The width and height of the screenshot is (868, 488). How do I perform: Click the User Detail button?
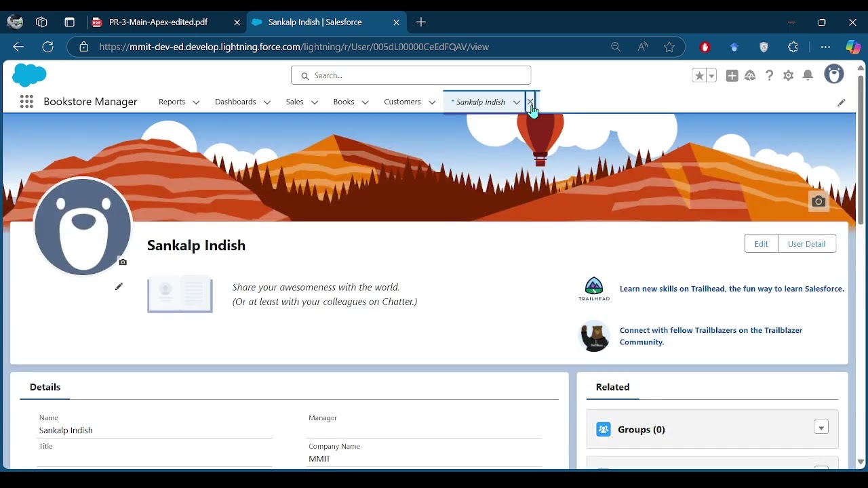[x=807, y=243]
